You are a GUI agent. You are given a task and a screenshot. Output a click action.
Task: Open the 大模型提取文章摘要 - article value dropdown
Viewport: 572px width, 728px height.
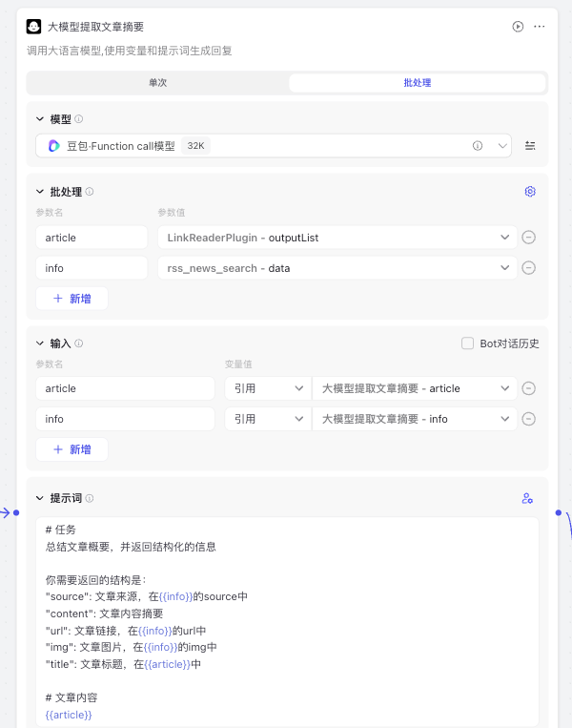(415, 388)
